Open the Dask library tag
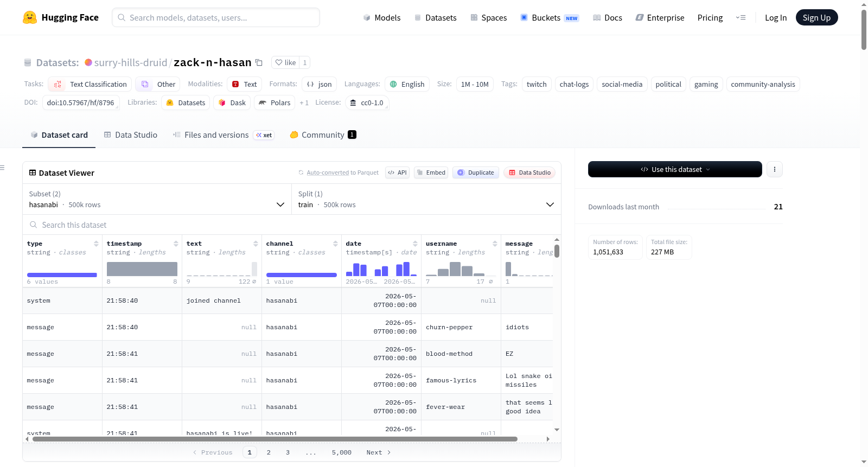868x467 pixels. [x=232, y=103]
